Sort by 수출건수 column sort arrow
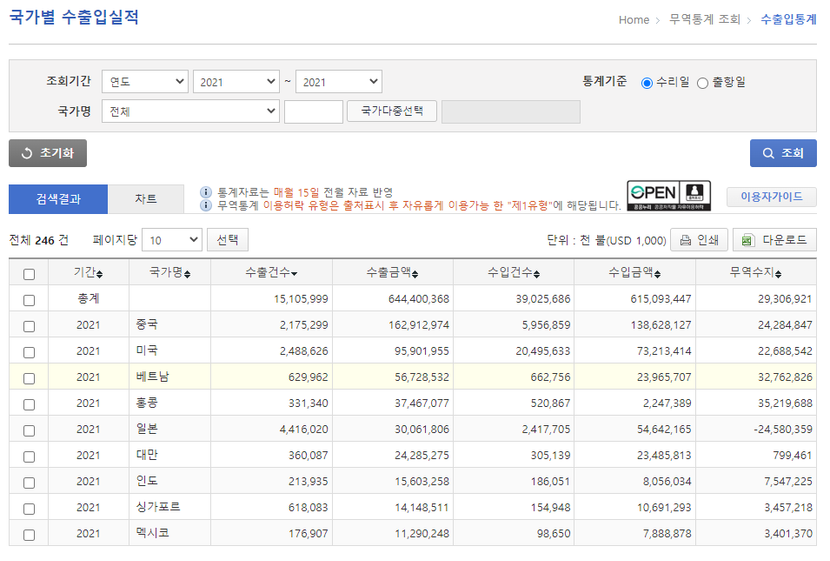Screen dimensions: 830x561 coord(294,274)
